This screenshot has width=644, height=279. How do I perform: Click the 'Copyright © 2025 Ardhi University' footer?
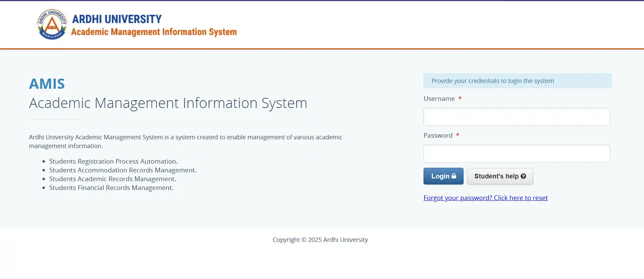point(320,240)
